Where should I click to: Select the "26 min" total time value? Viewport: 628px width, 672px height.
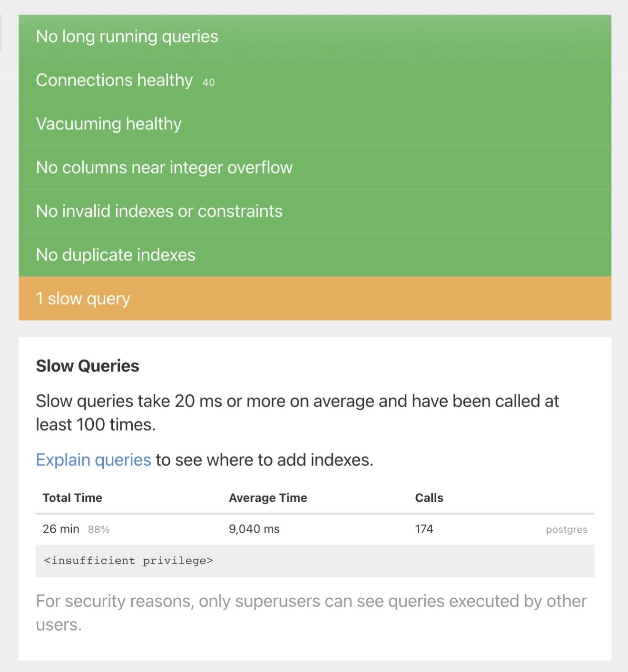point(61,529)
